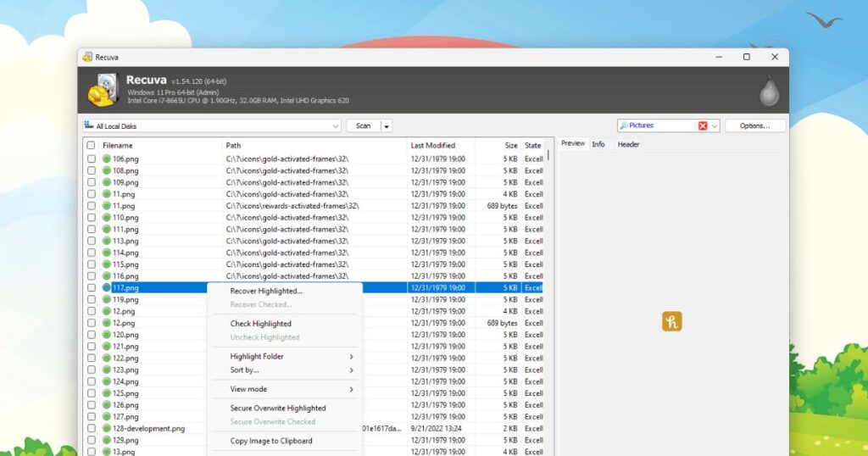Click the green status dot for 121.png

(x=107, y=347)
